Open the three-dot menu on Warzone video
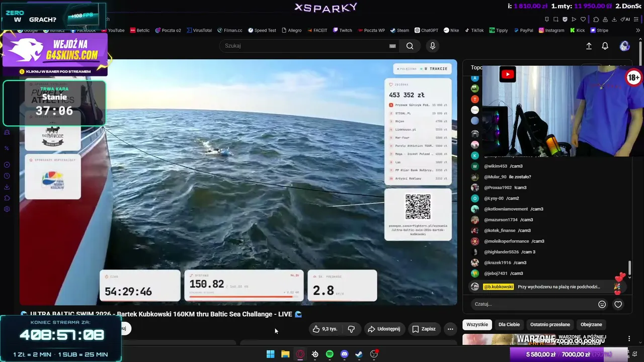Screen dimensions: 644x362 tap(629, 339)
